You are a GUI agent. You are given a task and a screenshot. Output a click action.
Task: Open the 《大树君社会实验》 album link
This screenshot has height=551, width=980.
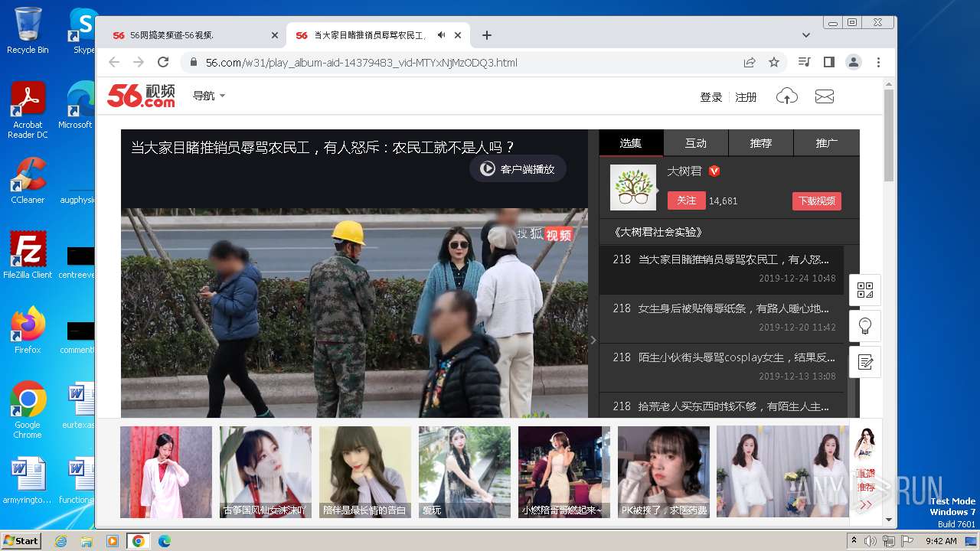(658, 232)
